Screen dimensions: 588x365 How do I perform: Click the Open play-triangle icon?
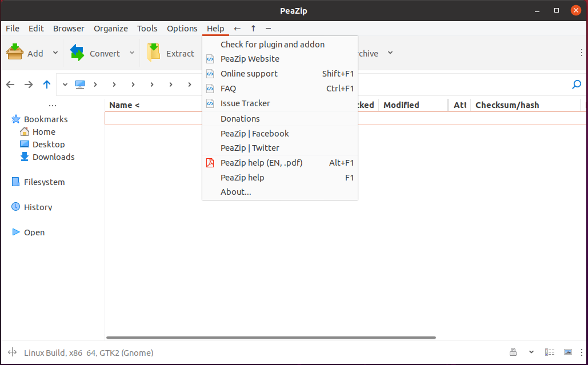[16, 232]
